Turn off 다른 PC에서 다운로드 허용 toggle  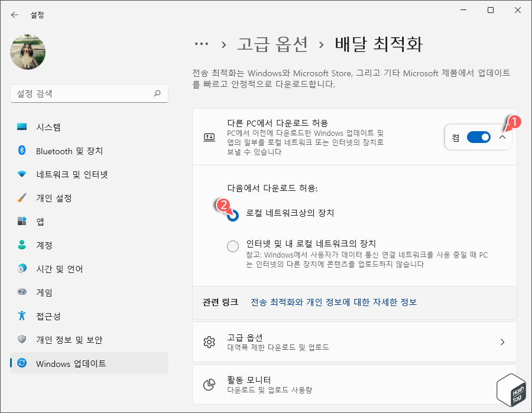coord(479,137)
